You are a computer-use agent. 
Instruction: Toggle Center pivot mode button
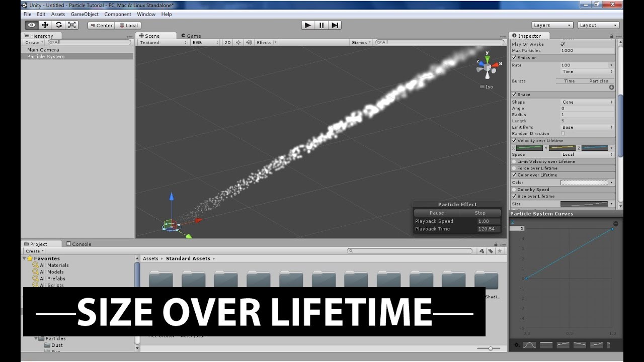click(x=101, y=25)
